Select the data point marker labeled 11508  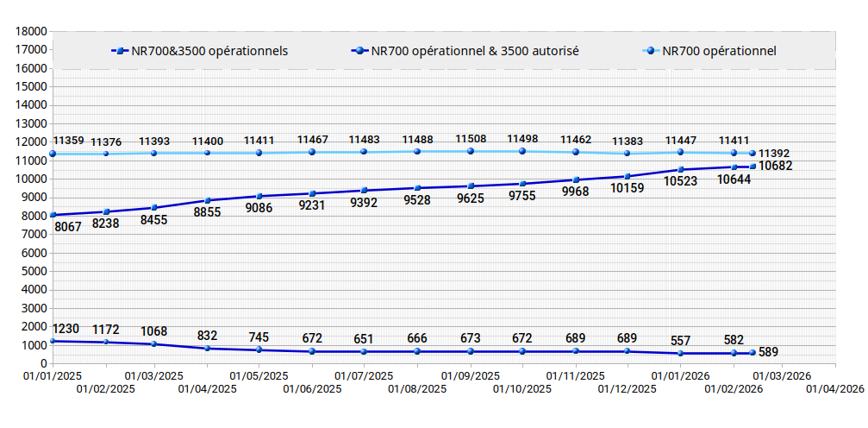tap(471, 151)
